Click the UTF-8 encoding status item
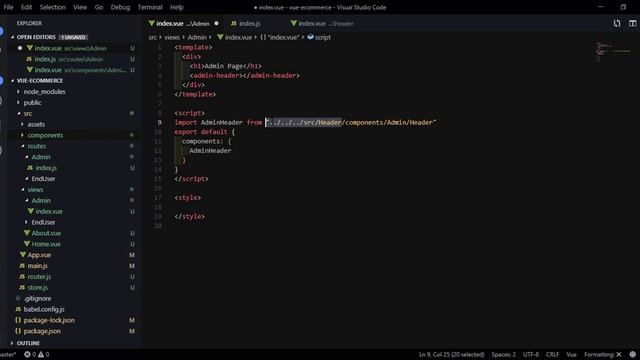Viewport: 640px width, 360px height. click(531, 354)
